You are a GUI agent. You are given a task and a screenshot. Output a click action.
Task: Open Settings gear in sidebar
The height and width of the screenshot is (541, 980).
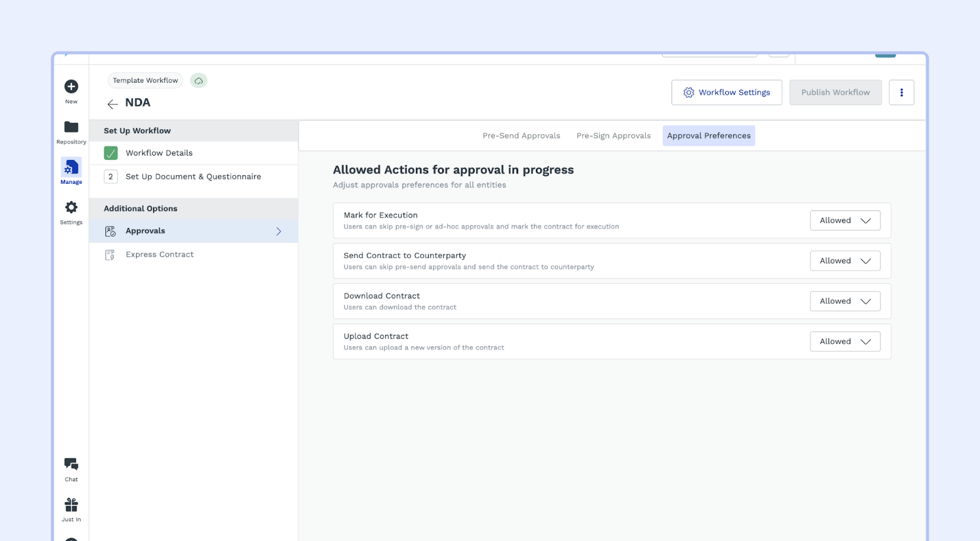71,208
